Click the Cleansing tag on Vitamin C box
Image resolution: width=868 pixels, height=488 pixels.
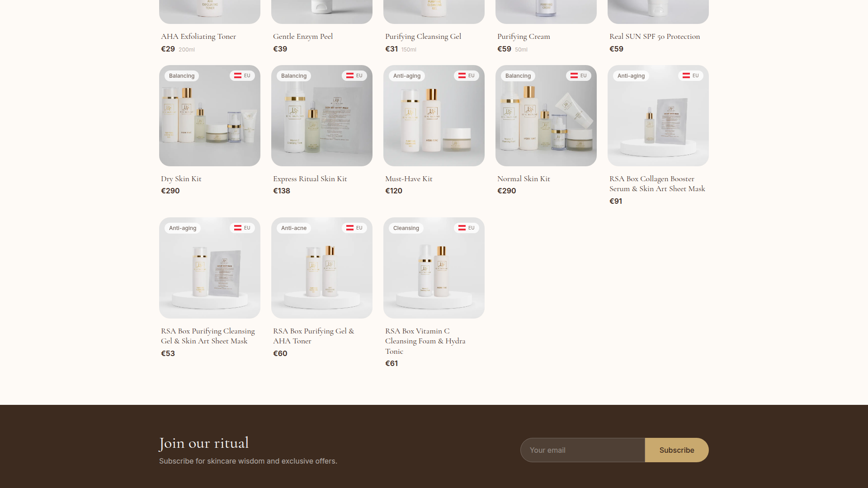click(406, 228)
